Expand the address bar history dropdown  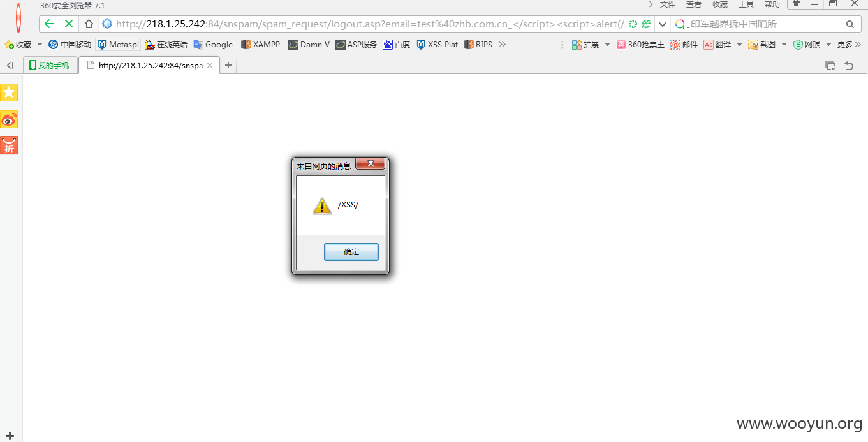pos(663,24)
